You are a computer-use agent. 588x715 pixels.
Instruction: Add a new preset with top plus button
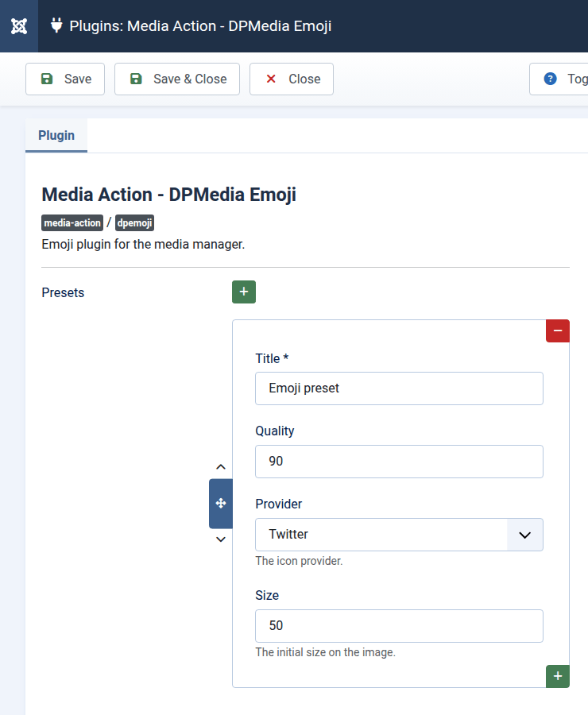243,292
